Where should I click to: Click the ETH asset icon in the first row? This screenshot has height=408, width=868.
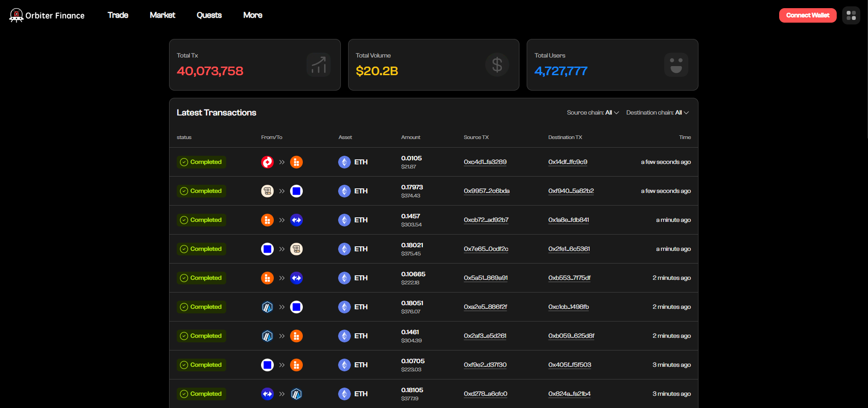[344, 162]
